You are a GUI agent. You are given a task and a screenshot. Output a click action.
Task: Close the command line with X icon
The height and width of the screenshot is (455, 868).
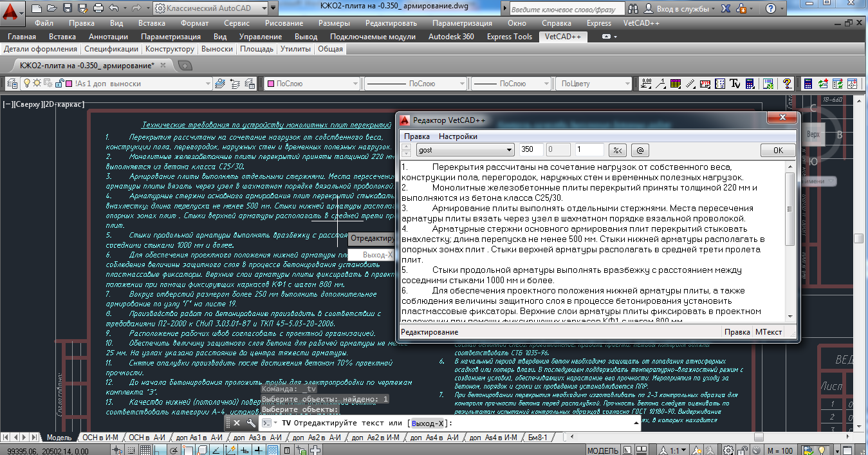click(236, 423)
